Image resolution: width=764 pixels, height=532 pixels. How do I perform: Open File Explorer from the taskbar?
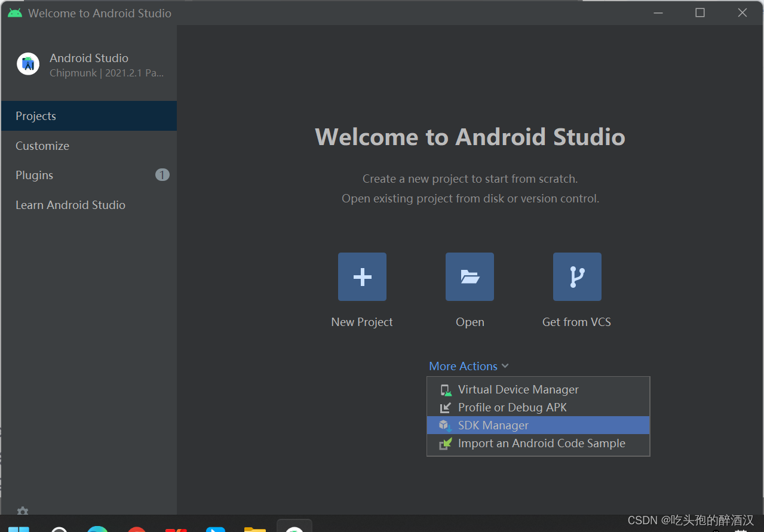(x=255, y=529)
